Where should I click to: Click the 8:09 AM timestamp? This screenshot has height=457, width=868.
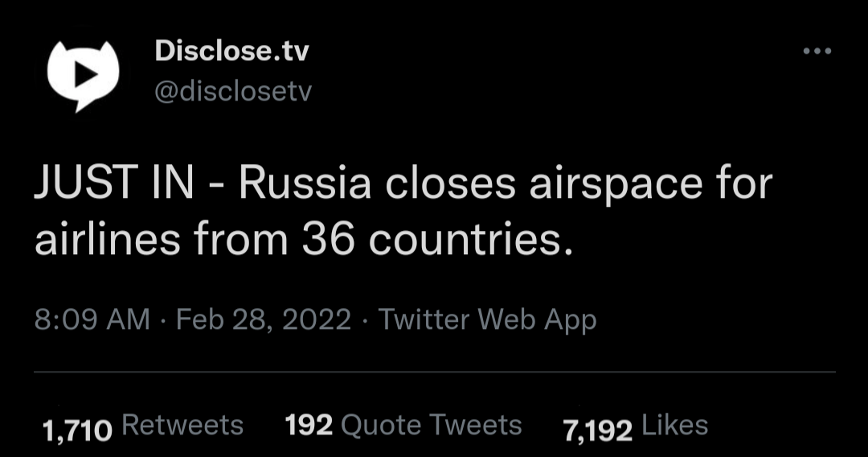[x=92, y=320]
